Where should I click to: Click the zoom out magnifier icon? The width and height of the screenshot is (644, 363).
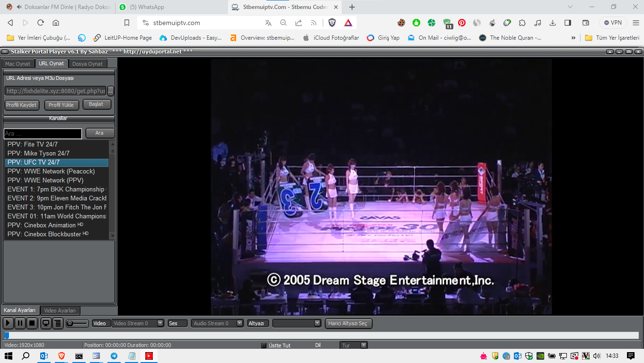coord(283,23)
